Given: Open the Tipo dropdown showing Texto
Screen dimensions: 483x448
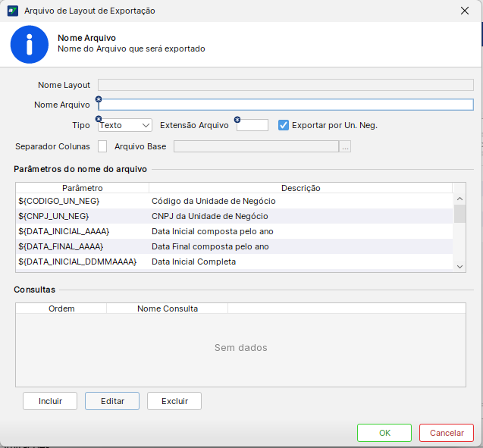Looking at the screenshot, I should pos(125,125).
